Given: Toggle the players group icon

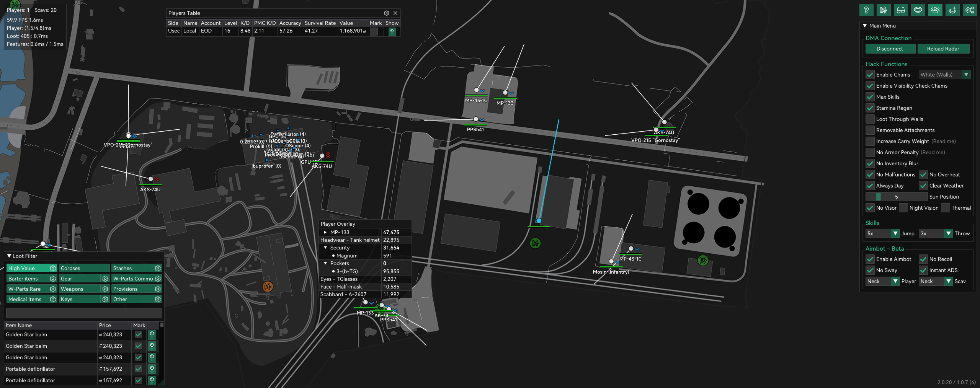Looking at the screenshot, I should click(x=935, y=10).
